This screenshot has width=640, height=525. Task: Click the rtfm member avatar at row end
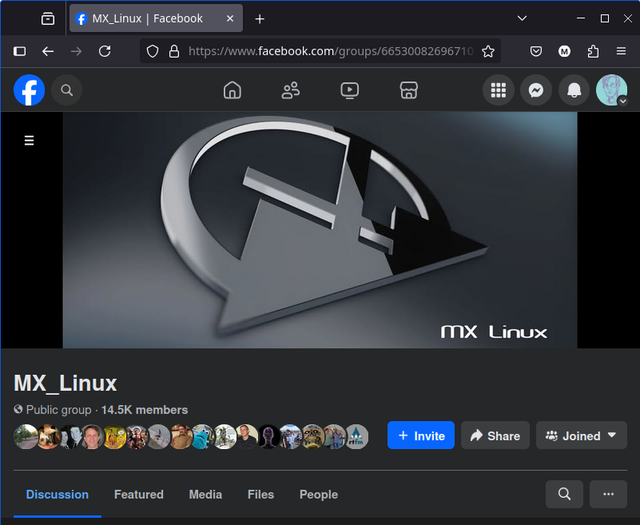click(x=357, y=436)
